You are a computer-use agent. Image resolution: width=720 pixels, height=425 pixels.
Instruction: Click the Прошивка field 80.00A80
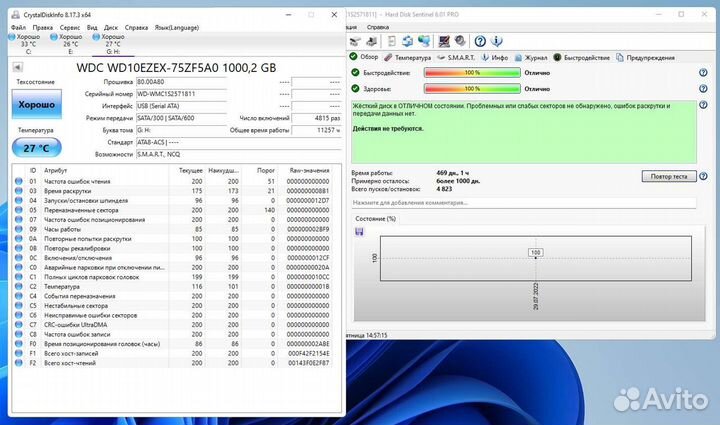pos(181,82)
